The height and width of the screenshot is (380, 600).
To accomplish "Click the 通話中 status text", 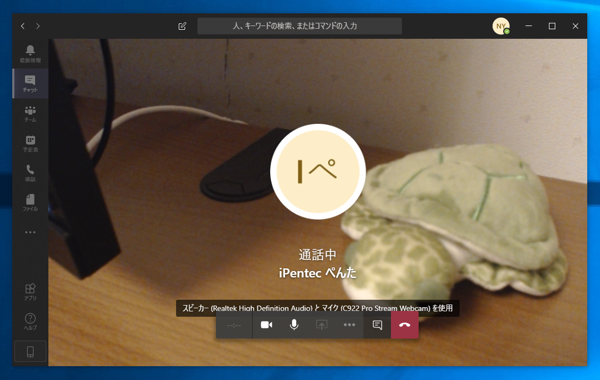I will click(x=318, y=254).
